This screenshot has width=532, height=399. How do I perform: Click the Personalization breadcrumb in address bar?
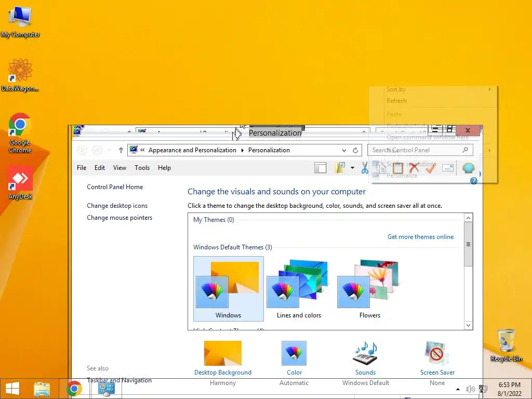tap(269, 150)
